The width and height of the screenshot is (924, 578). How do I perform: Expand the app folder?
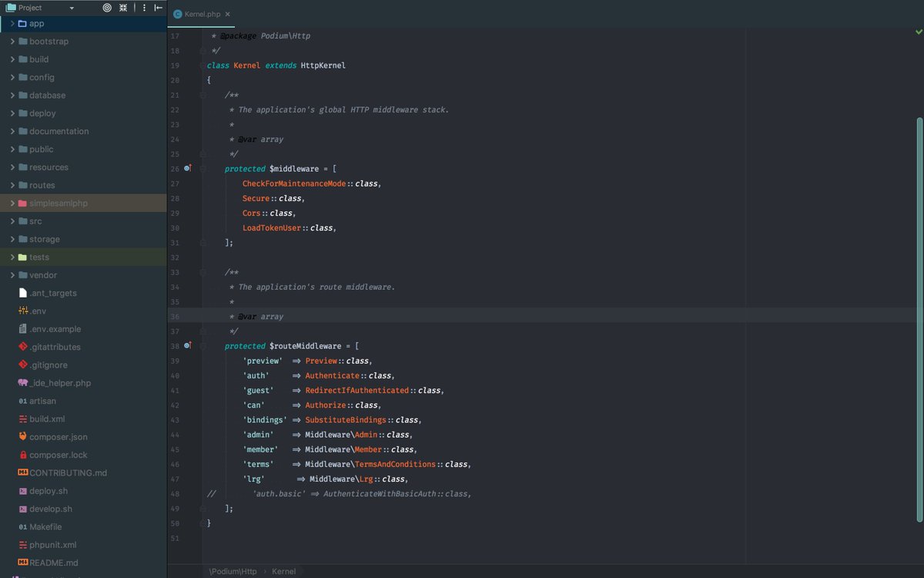(13, 23)
